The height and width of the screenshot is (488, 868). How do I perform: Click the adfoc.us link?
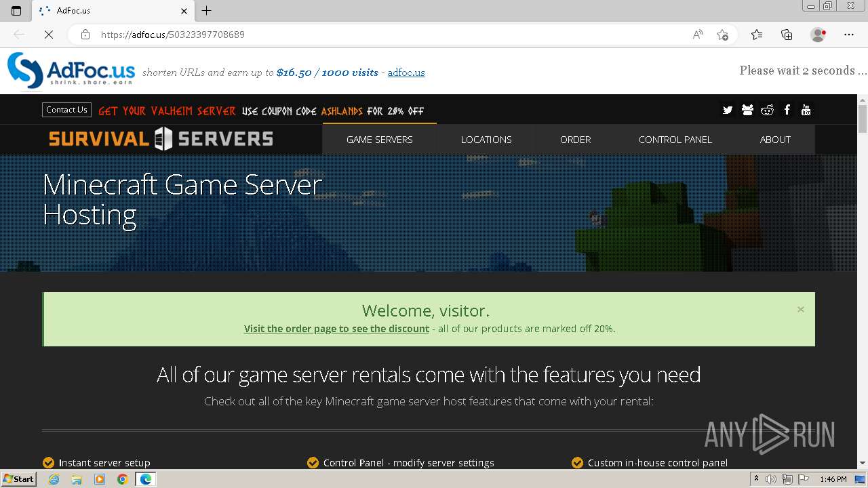coord(406,73)
